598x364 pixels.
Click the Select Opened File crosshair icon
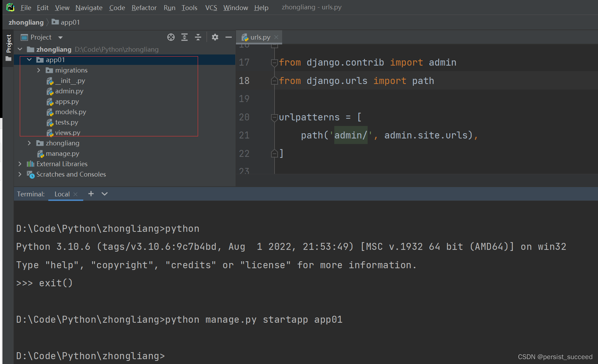(171, 37)
